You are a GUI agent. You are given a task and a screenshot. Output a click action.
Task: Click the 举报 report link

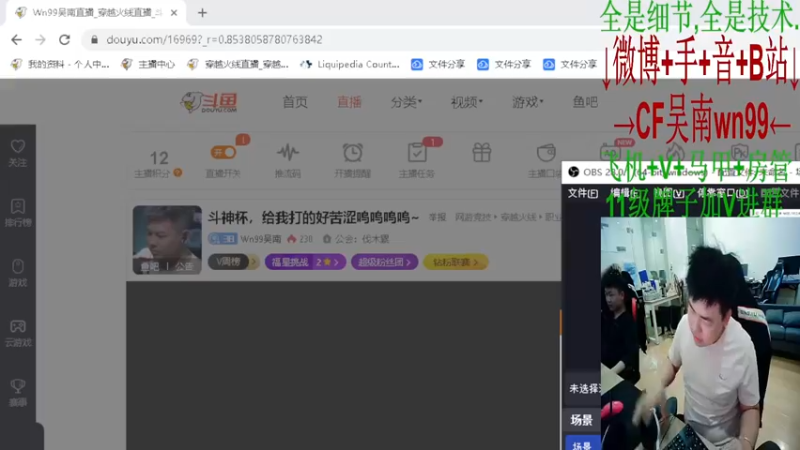point(437,217)
